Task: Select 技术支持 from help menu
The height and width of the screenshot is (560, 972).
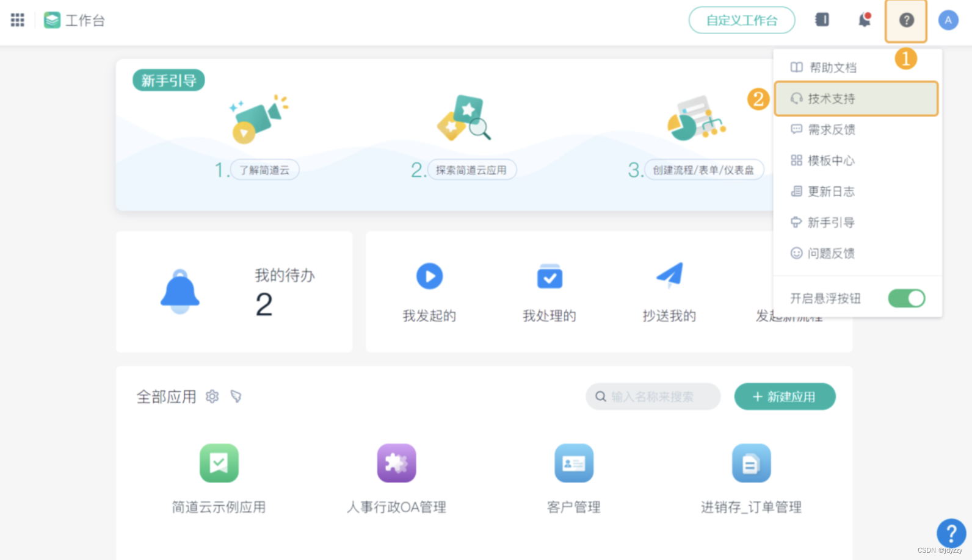Action: coord(856,98)
